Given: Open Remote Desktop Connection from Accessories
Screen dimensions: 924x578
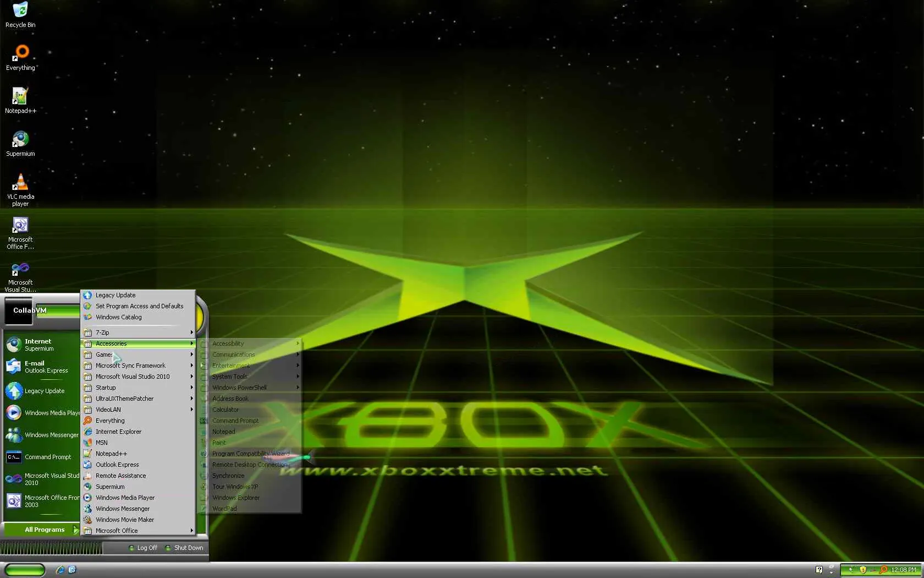Looking at the screenshot, I should (x=250, y=465).
